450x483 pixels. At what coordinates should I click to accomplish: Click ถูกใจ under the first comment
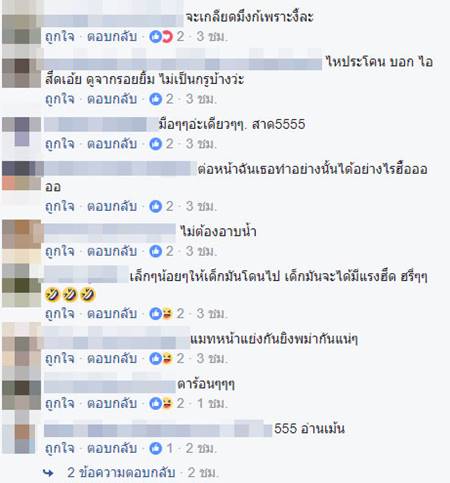pyautogui.click(x=60, y=36)
